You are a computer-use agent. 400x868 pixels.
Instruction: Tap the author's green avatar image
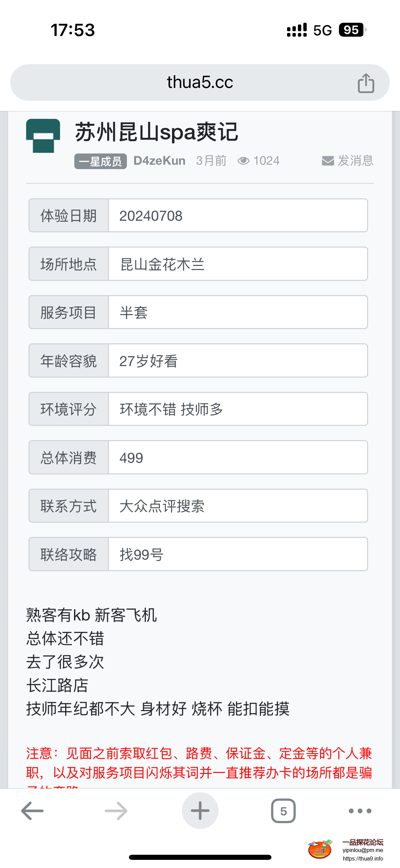(43, 136)
